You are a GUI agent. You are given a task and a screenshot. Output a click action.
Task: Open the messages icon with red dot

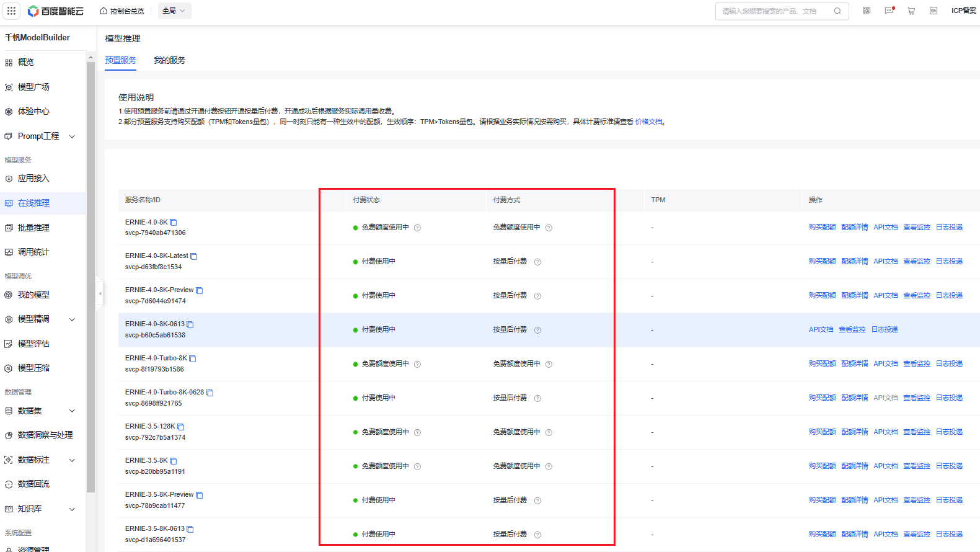coord(889,11)
